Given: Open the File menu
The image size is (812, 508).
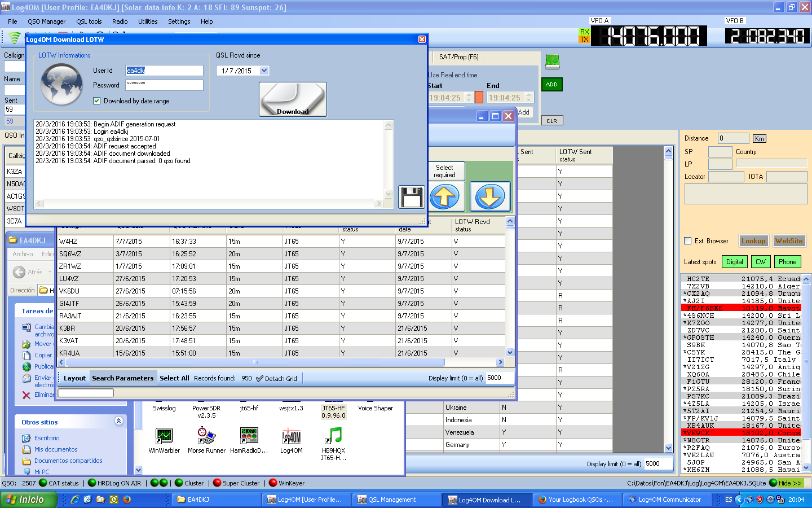Looking at the screenshot, I should click(x=12, y=21).
